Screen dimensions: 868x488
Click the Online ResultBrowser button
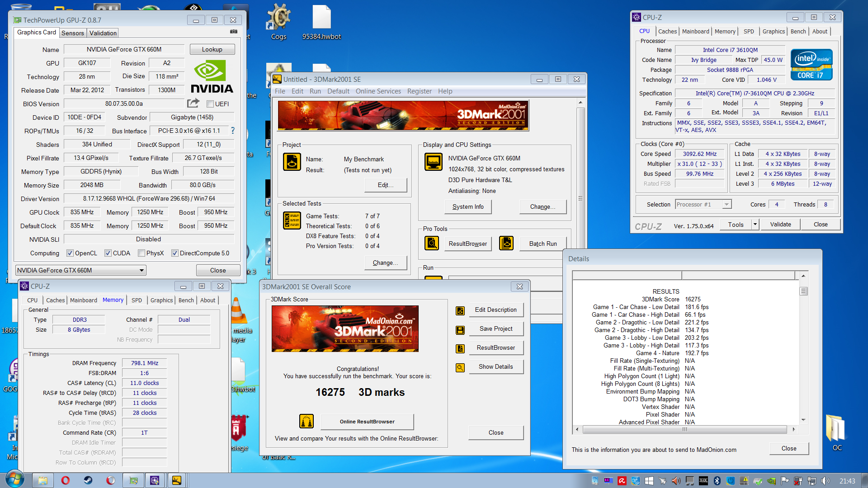[367, 422]
